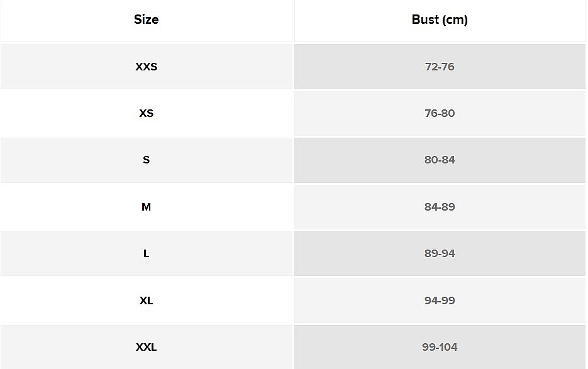Screen dimensions: 588x369
Task: Click the Bust (cm) column header
Action: click(x=440, y=19)
